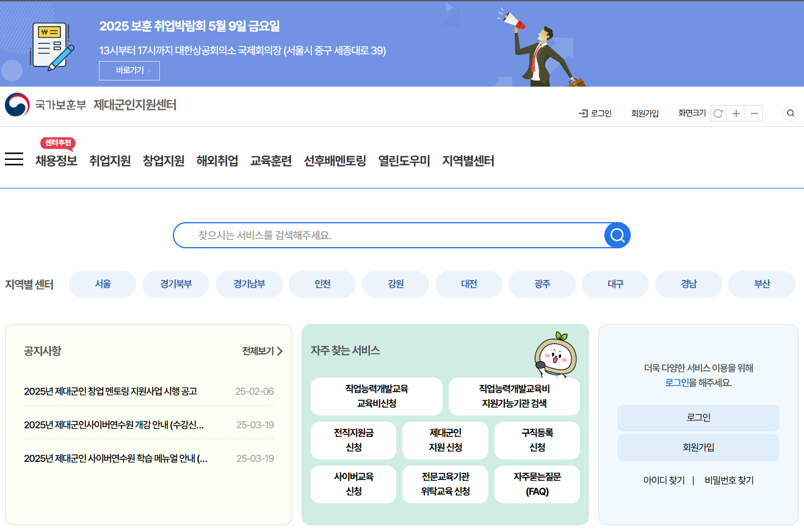Choose the 대전 regional center
This screenshot has width=804, height=532.
[468, 284]
